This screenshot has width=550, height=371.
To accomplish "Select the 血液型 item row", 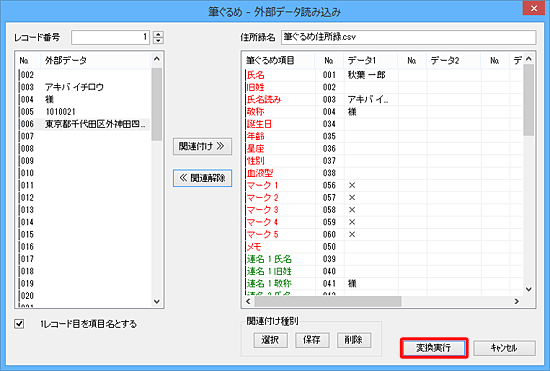I will click(x=383, y=173).
